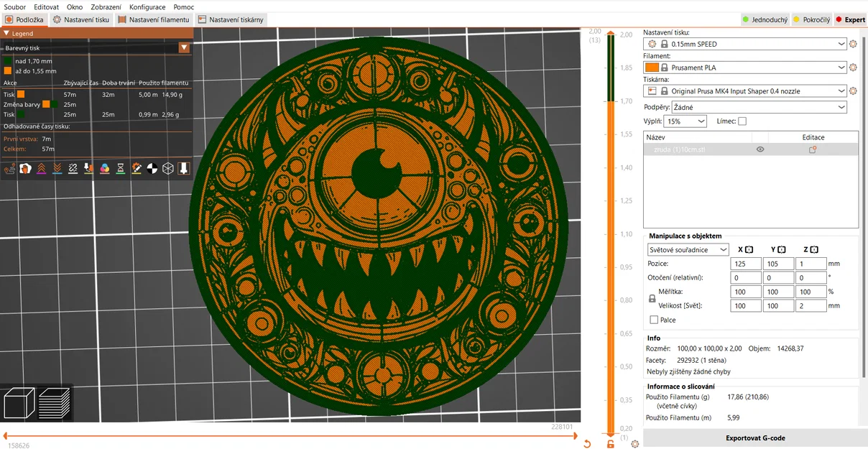This screenshot has width=868, height=449.
Task: Hide zruda stl object with eye icon
Action: [760, 149]
